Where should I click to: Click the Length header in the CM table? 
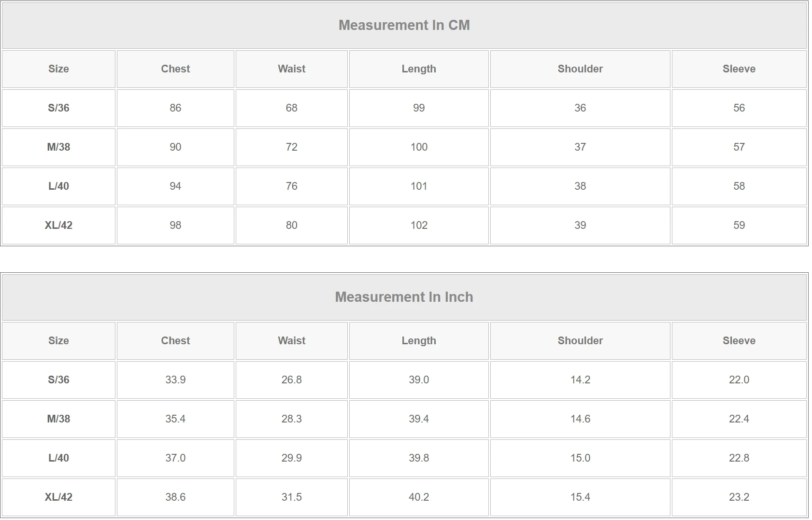419,69
